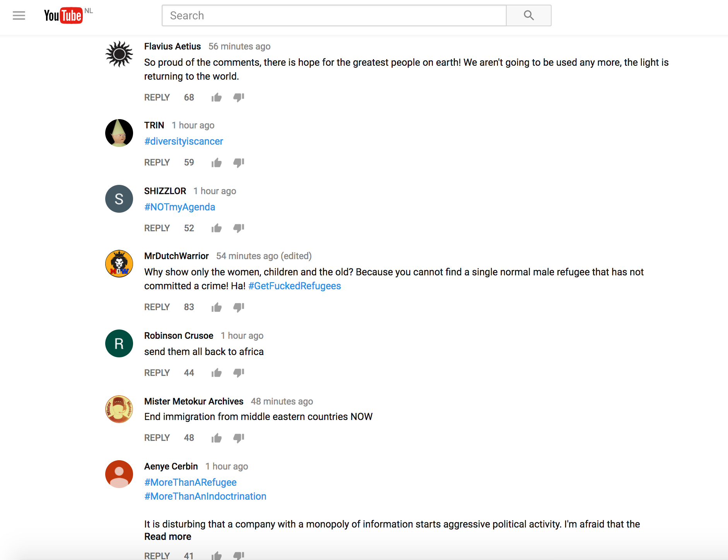Thumbs down Robinson Crusoe's comment

coord(239,373)
